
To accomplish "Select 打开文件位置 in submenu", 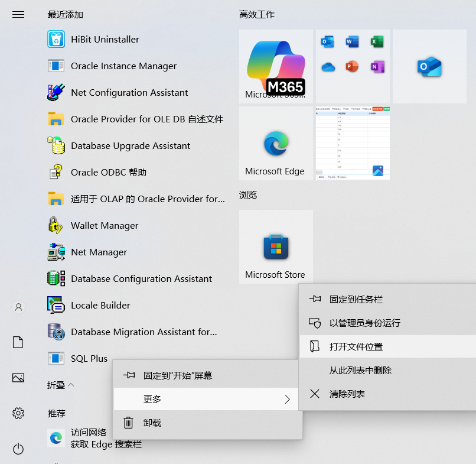I will 387,346.
